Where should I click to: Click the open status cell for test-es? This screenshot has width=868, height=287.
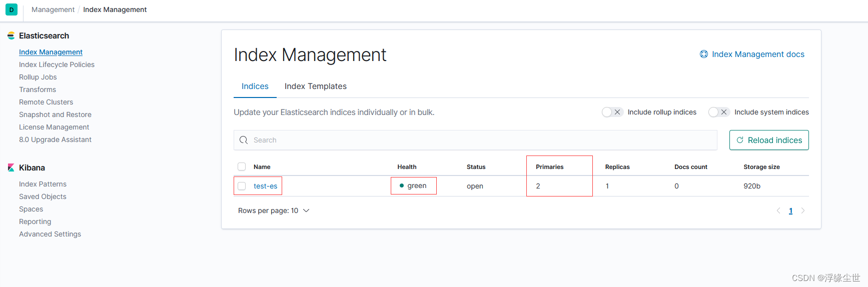click(x=475, y=186)
